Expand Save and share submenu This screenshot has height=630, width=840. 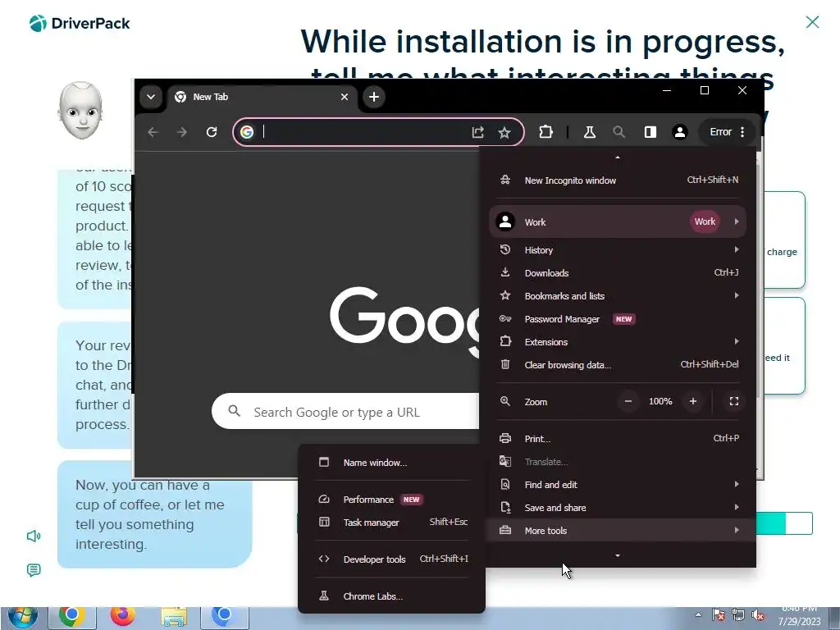pyautogui.click(x=618, y=508)
